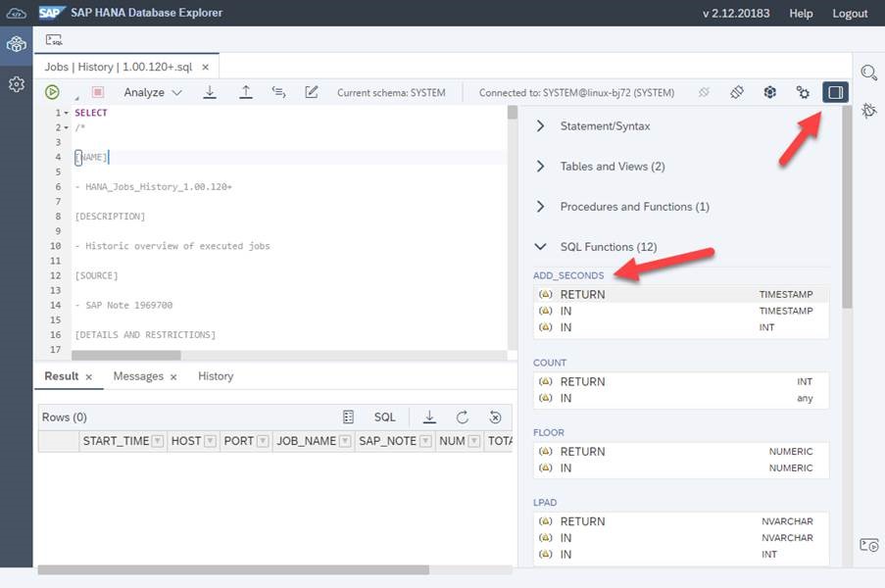Screen dimensions: 885x588
Task: Click the red stop execution button
Action: pos(98,92)
